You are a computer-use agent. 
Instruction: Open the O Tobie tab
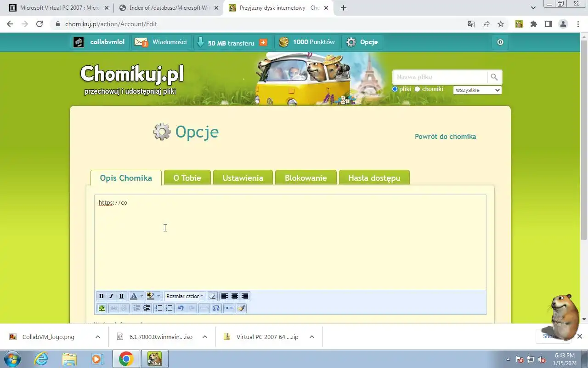point(187,178)
